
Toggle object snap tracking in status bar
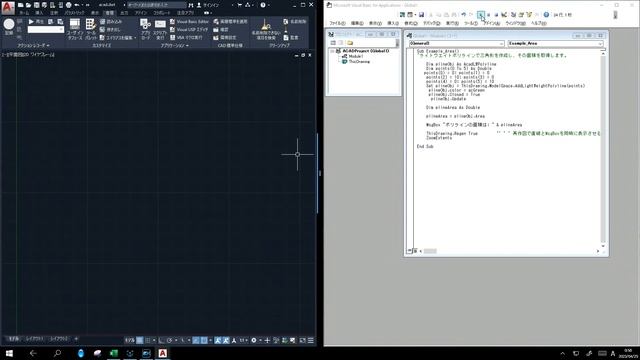pos(196,340)
